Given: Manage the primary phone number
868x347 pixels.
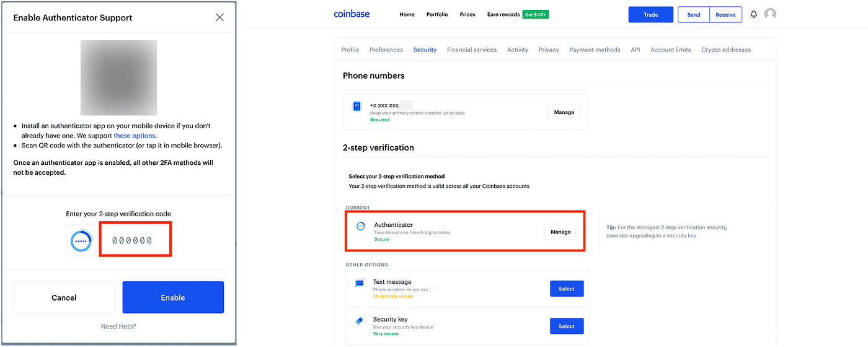Looking at the screenshot, I should (564, 112).
